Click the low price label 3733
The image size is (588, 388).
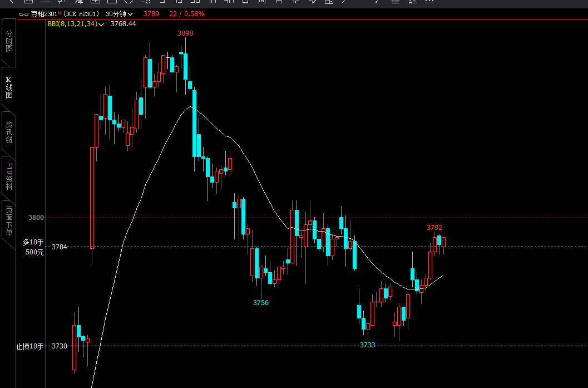pos(368,345)
